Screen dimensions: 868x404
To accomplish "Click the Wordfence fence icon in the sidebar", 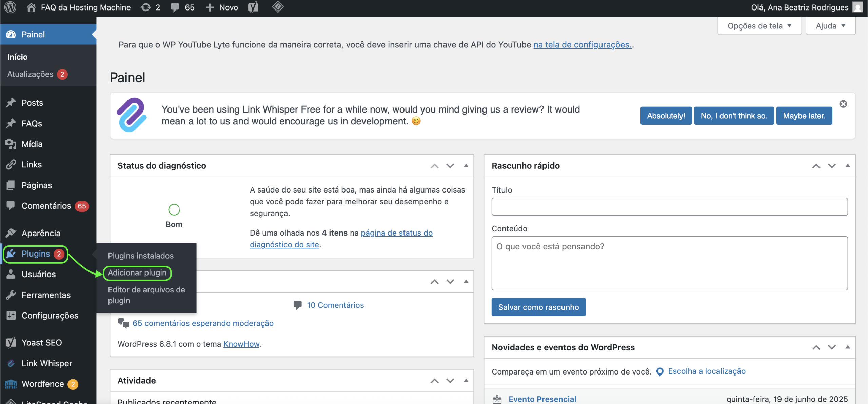I will 11,384.
